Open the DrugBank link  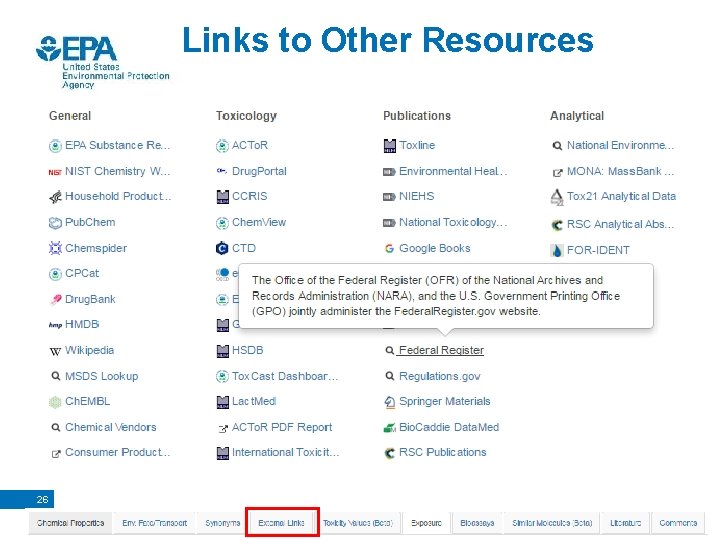(x=90, y=299)
